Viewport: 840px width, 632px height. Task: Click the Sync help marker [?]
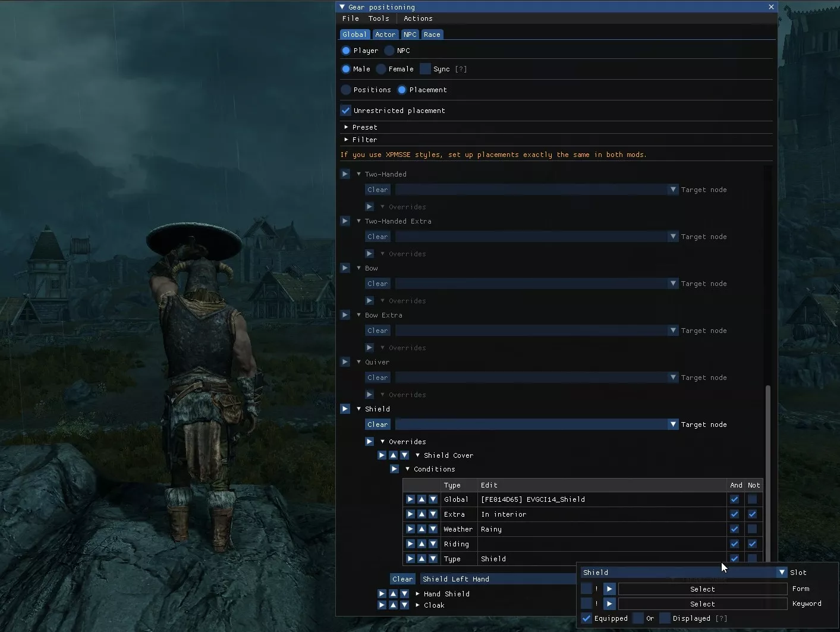pyautogui.click(x=461, y=69)
